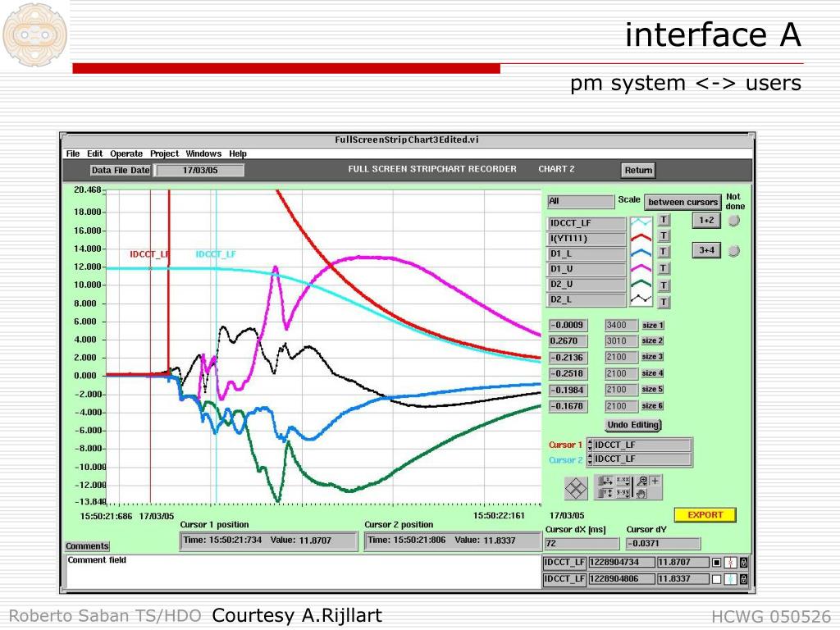
Task: Click the magenta D1_U line style swatch
Action: click(641, 268)
